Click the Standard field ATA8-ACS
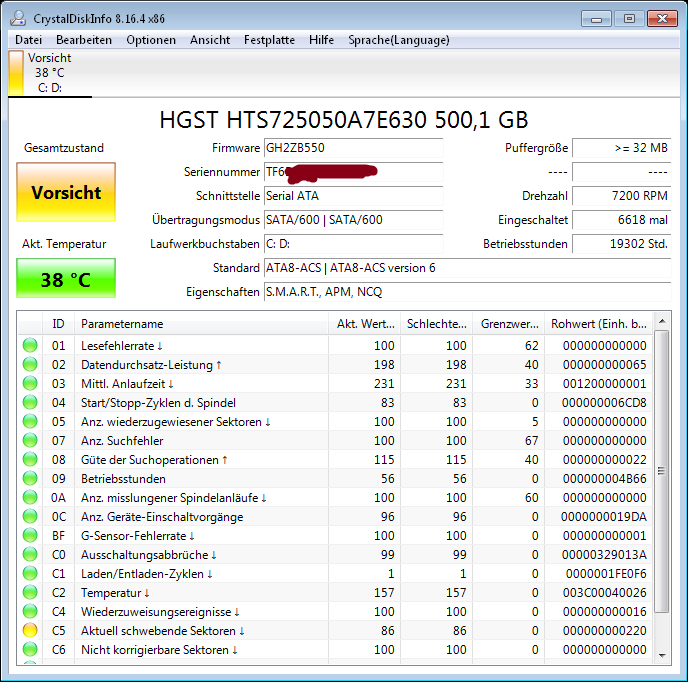This screenshot has height=682, width=688. tap(468, 268)
